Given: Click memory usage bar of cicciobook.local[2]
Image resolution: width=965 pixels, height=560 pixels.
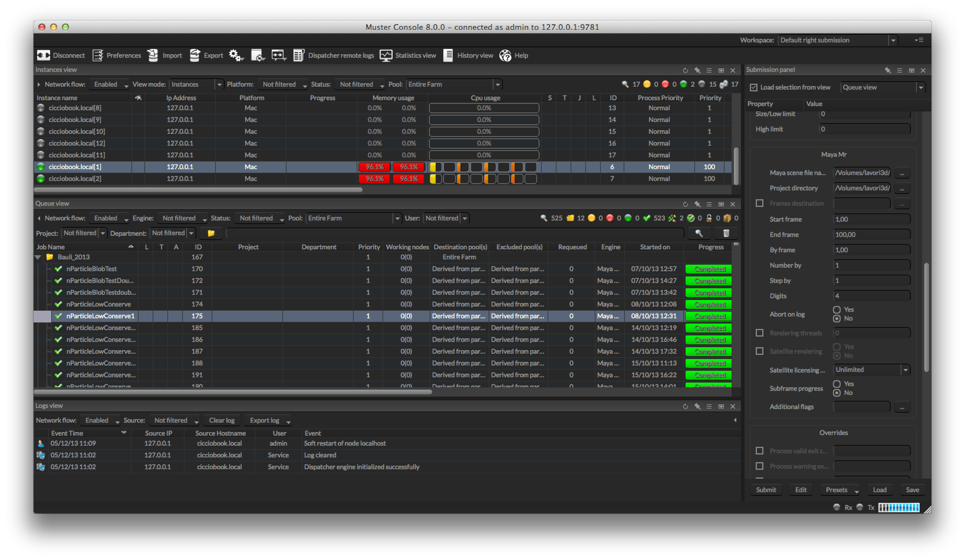Looking at the screenshot, I should (x=391, y=179).
